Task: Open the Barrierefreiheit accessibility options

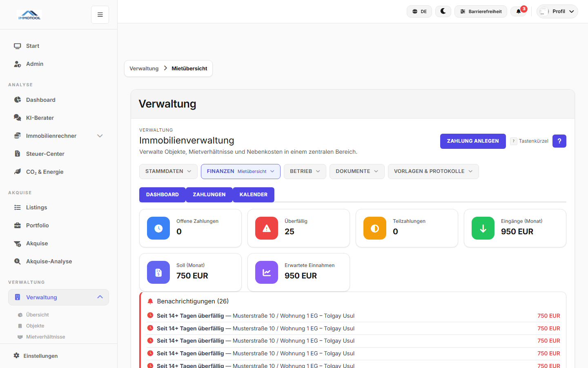Action: [481, 11]
